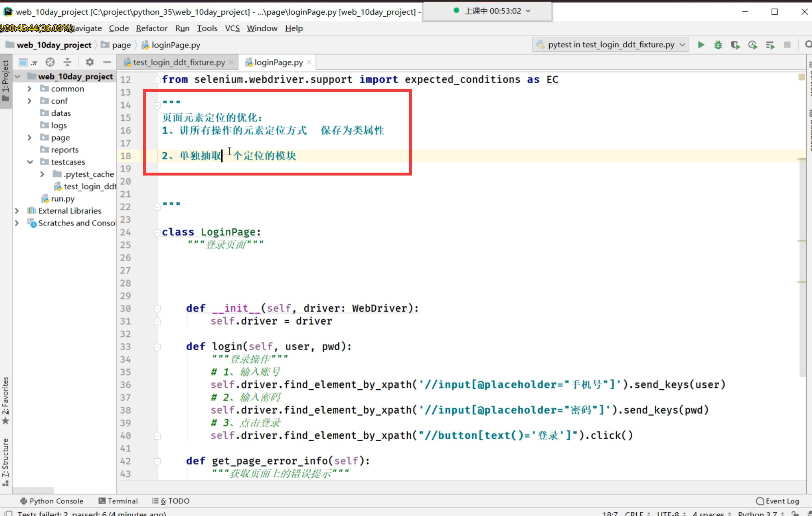Collapse the testcases folder
812x516 pixels.
30,162
